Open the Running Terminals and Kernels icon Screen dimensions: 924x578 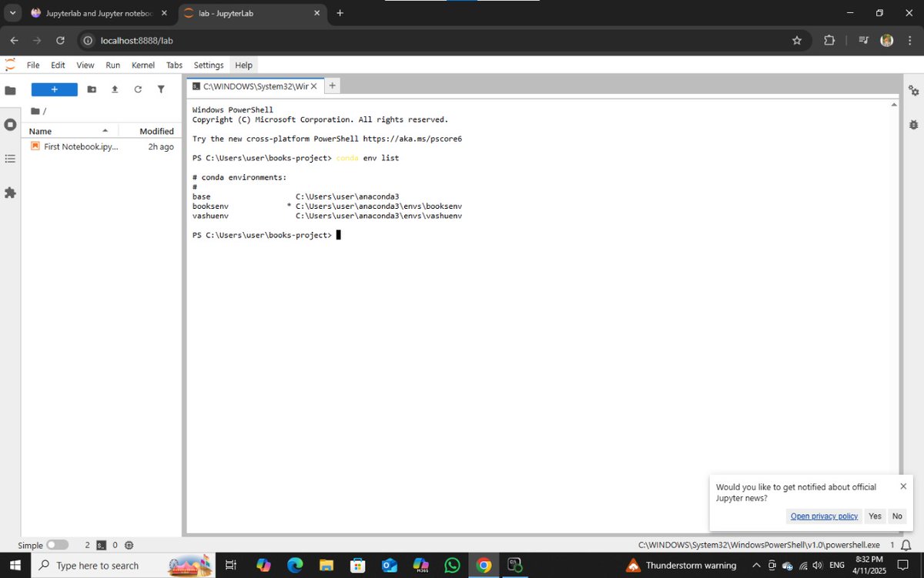click(x=10, y=124)
